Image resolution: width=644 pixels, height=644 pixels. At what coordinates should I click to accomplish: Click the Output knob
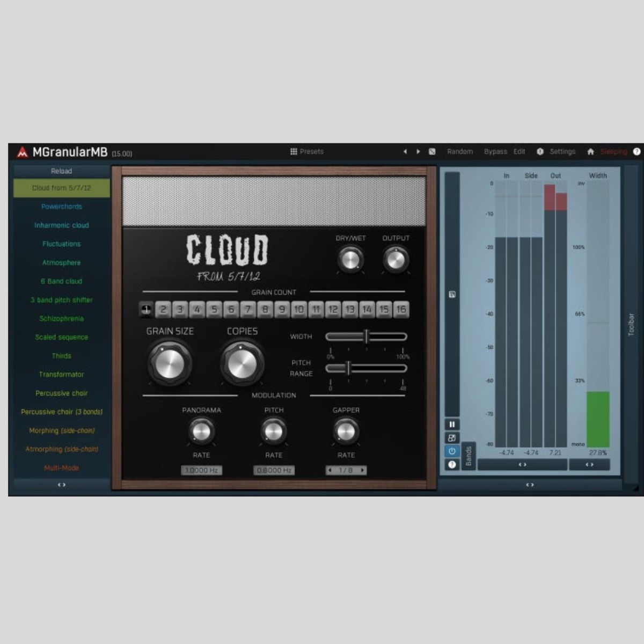tap(396, 260)
